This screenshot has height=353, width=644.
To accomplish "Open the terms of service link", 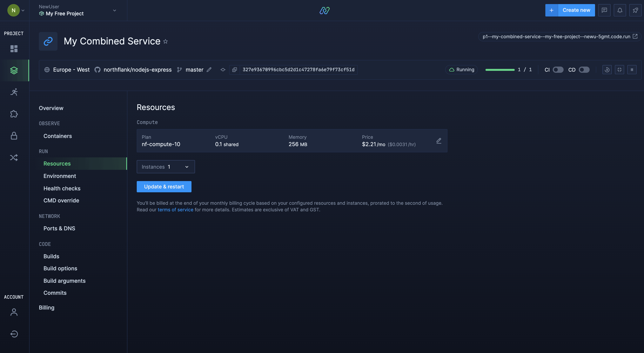I will [x=175, y=210].
